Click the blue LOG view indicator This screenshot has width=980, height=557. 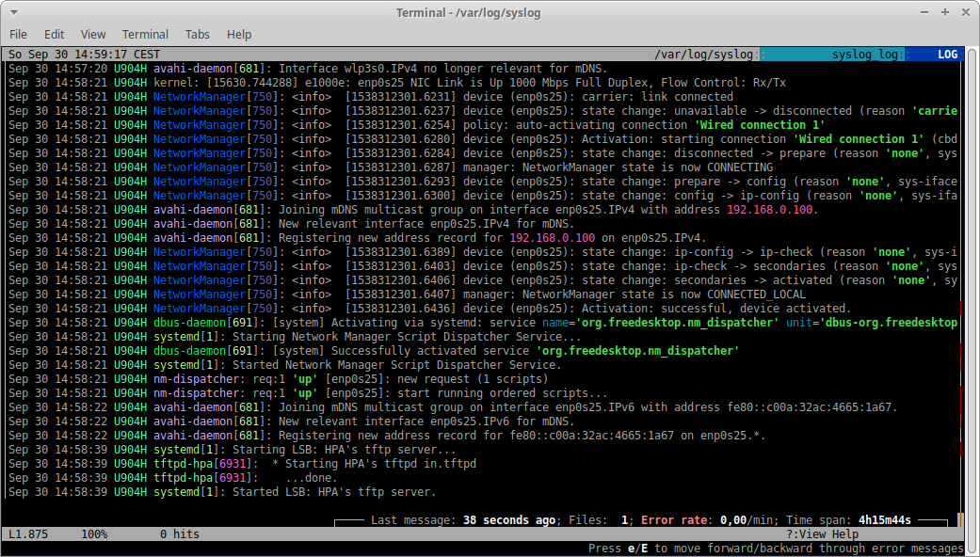coord(946,55)
